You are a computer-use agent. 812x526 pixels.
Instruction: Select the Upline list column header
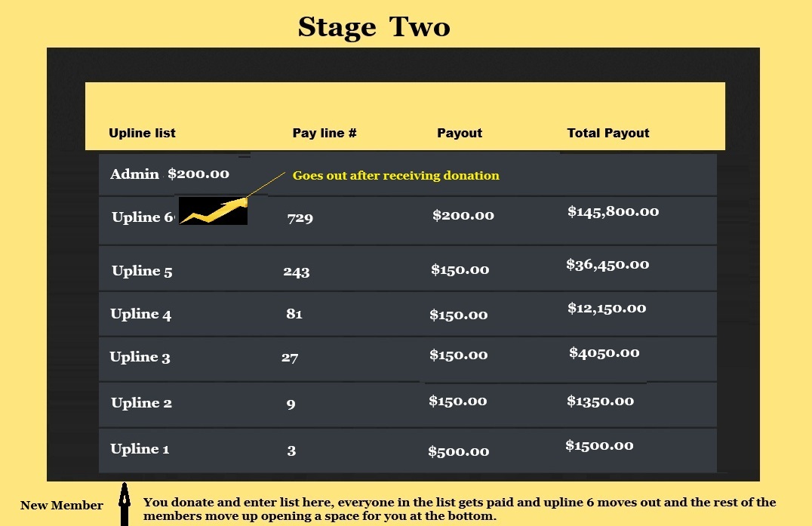142,134
